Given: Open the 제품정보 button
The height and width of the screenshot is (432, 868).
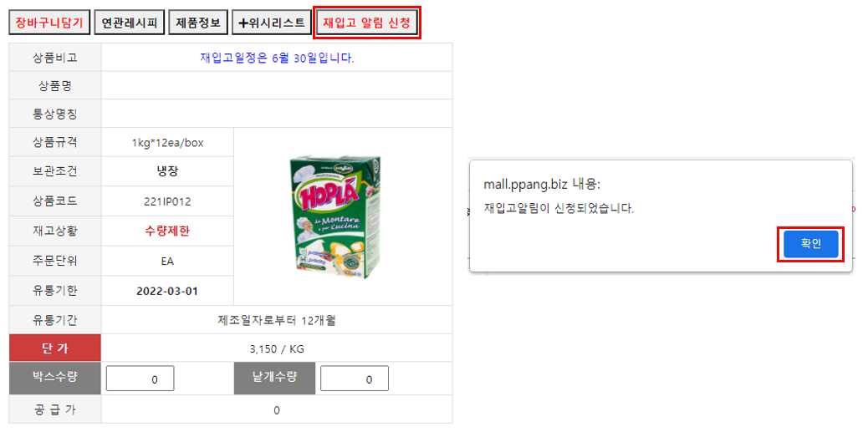Looking at the screenshot, I should pyautogui.click(x=198, y=23).
